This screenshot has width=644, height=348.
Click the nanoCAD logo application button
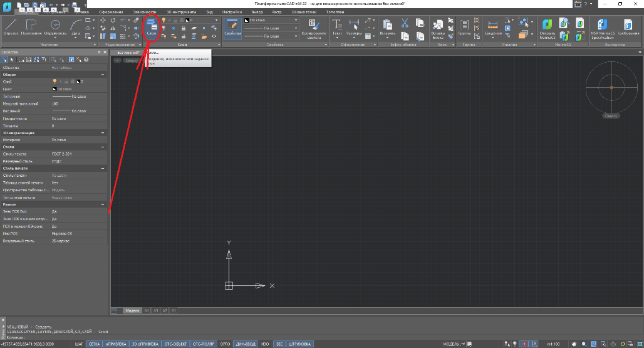click(7, 6)
